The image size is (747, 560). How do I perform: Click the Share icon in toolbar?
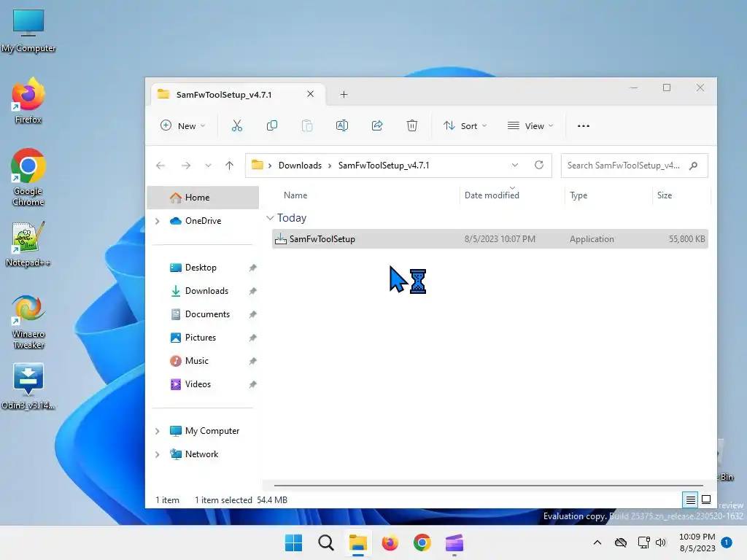pos(377,125)
